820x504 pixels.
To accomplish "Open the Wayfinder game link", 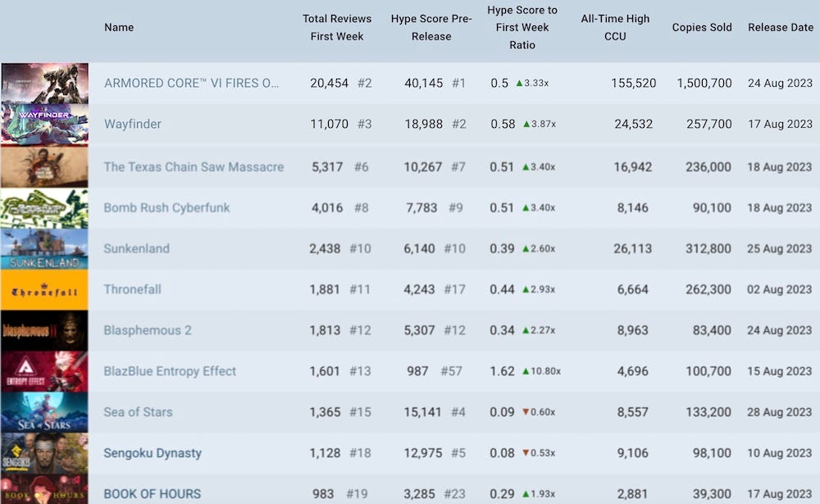I will [x=132, y=124].
